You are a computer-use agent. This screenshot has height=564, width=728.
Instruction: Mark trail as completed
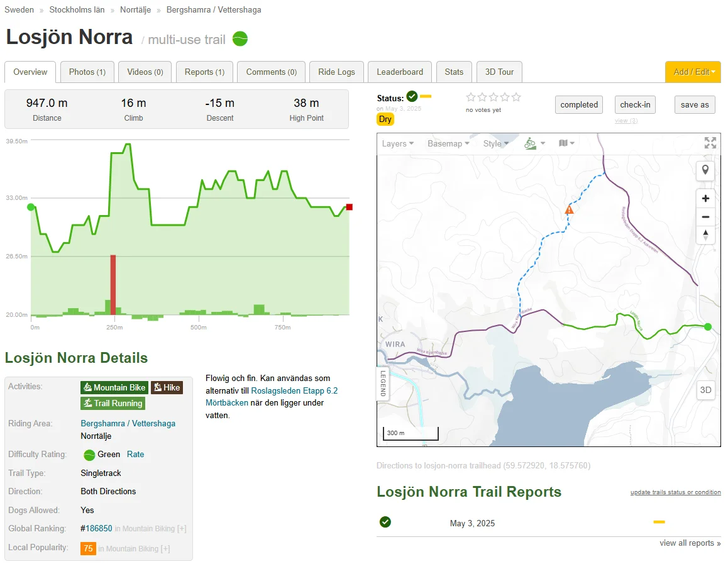(579, 105)
